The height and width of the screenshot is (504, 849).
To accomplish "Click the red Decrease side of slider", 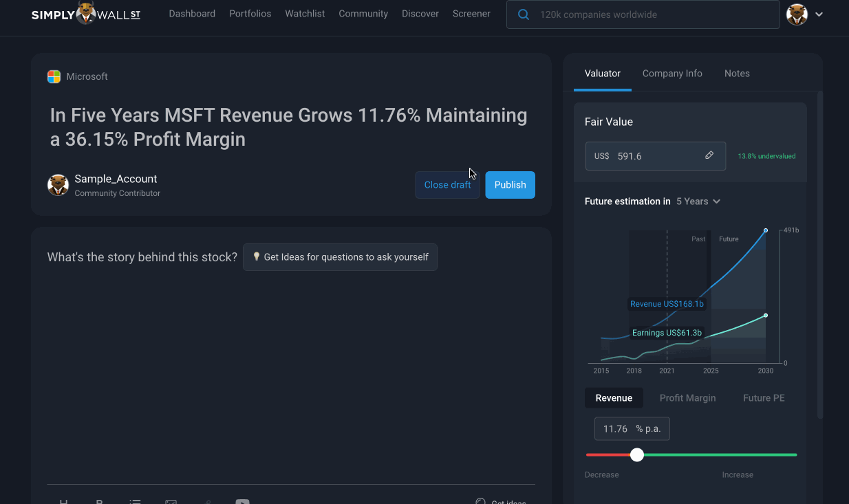I will point(608,454).
